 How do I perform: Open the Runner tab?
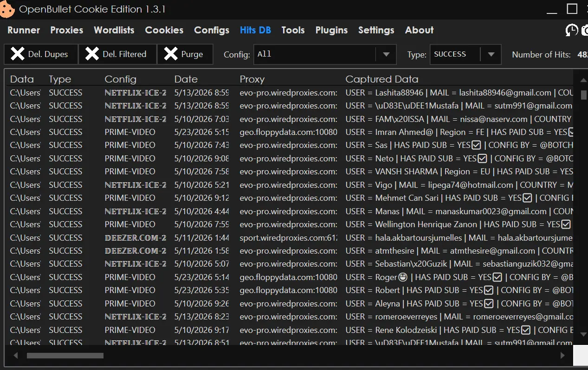(24, 30)
